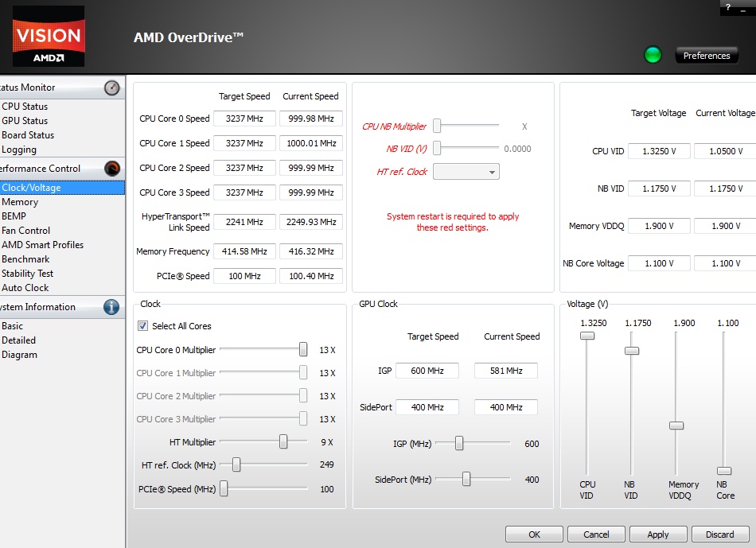Select Clock/Voltage in sidebar

point(62,188)
